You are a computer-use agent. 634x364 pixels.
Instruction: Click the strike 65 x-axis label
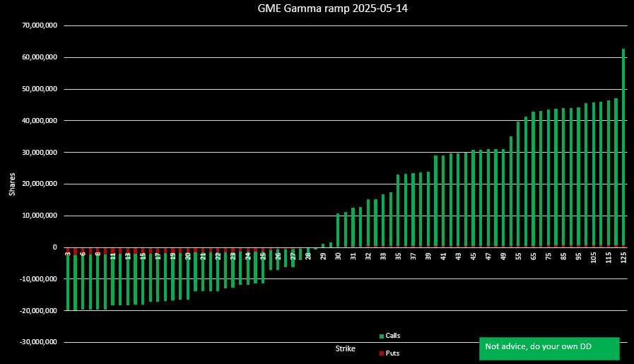[x=534, y=257]
